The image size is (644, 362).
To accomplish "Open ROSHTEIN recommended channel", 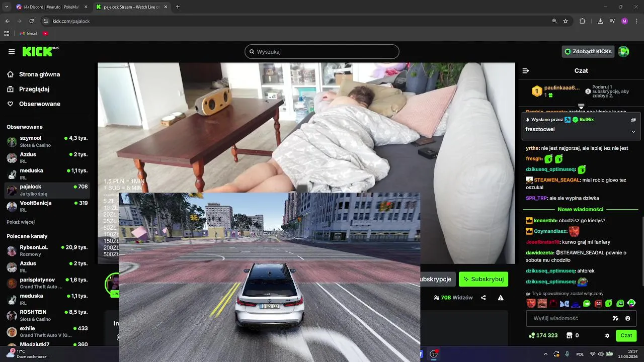I will point(47,315).
